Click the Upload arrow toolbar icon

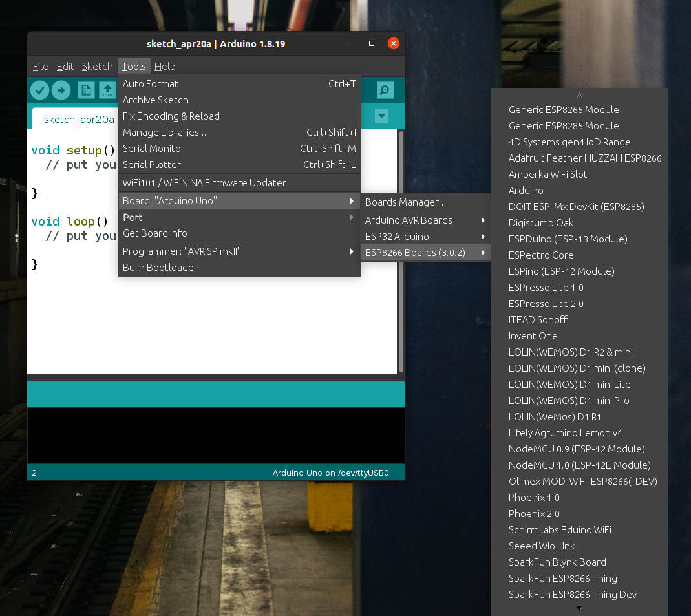tap(61, 90)
